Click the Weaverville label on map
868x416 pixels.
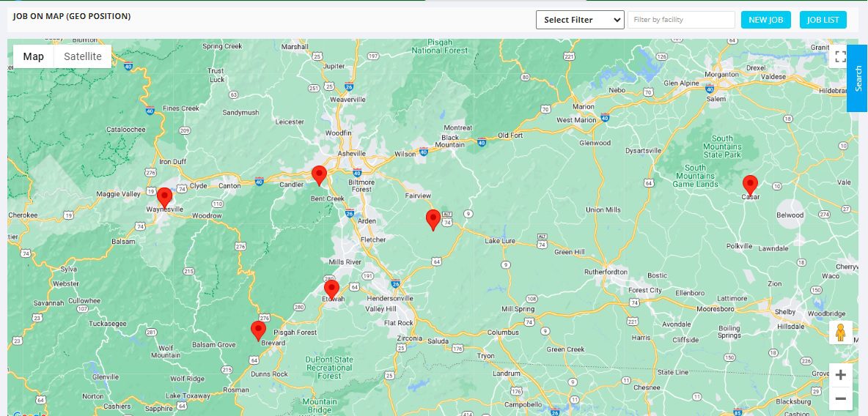tap(347, 99)
